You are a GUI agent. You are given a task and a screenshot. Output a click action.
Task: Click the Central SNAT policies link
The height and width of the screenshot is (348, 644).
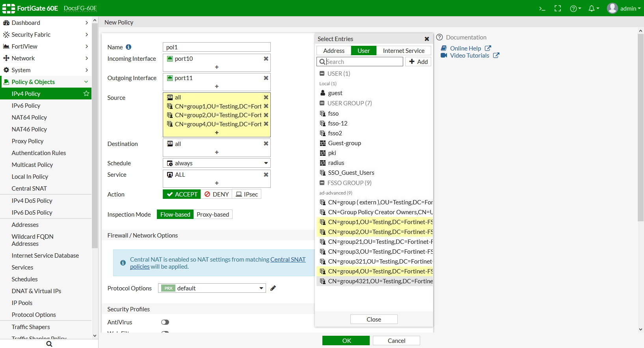[x=288, y=260]
